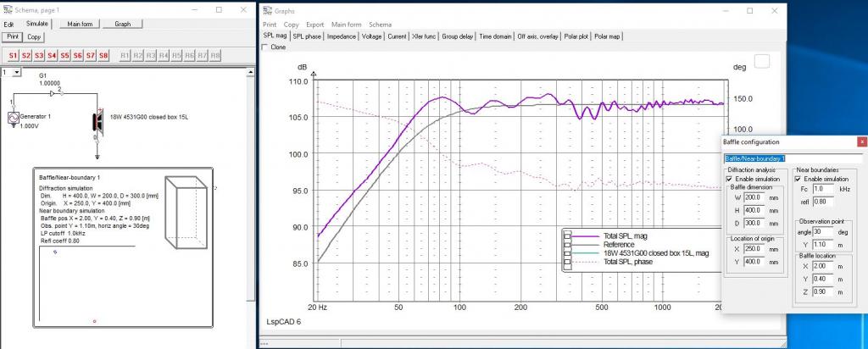Switch to the Group delay tab

click(x=458, y=36)
